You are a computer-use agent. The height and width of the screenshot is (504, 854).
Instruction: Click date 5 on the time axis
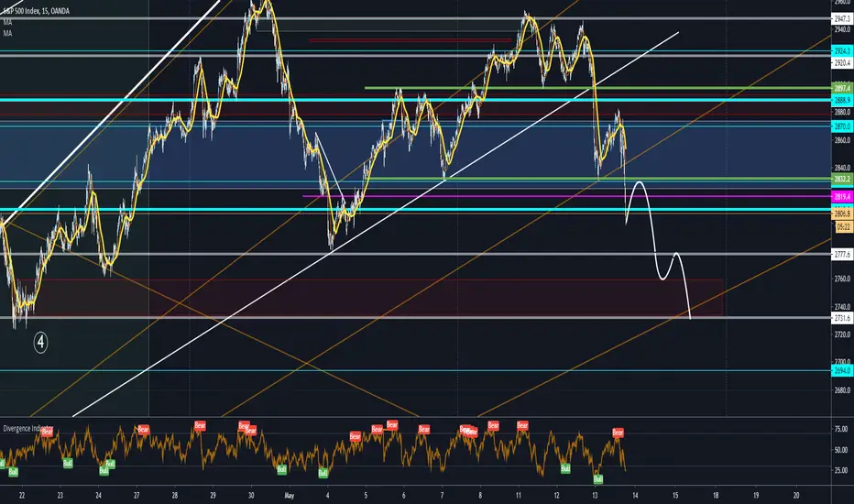(x=366, y=495)
